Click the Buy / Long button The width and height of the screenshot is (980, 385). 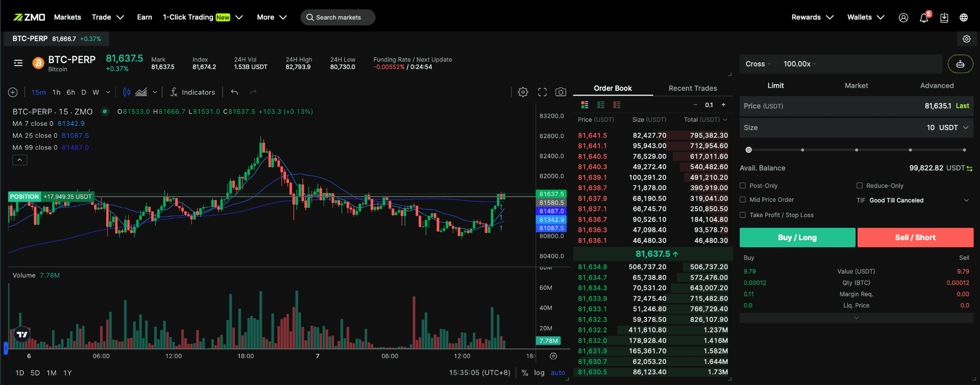(798, 238)
